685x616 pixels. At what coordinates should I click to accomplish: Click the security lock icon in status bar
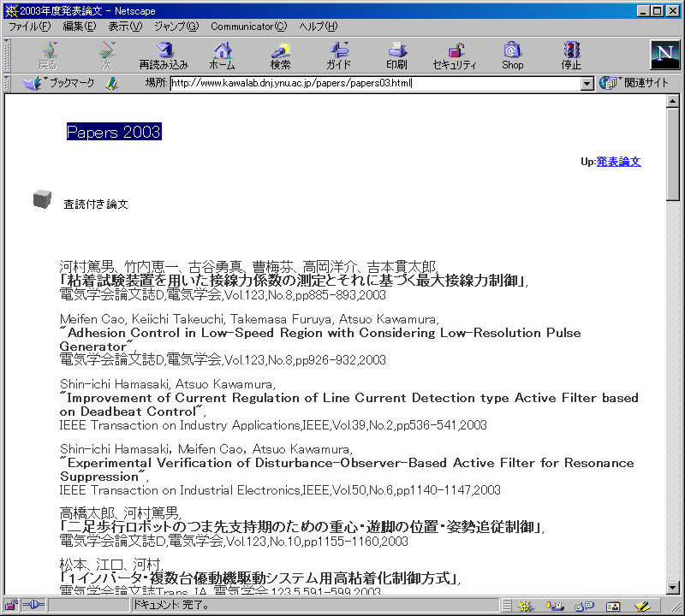[x=11, y=606]
